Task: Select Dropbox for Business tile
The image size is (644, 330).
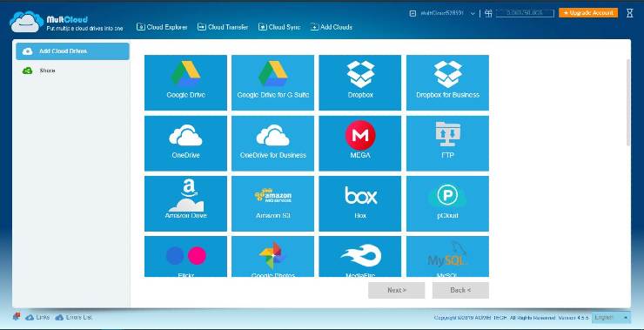Action: click(447, 83)
